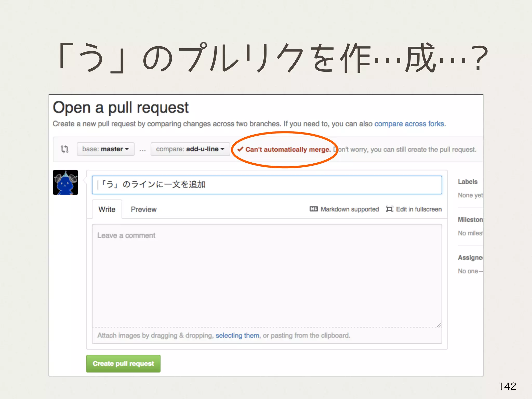
Task: Open the Milestone sidebar section
Action: 470,220
